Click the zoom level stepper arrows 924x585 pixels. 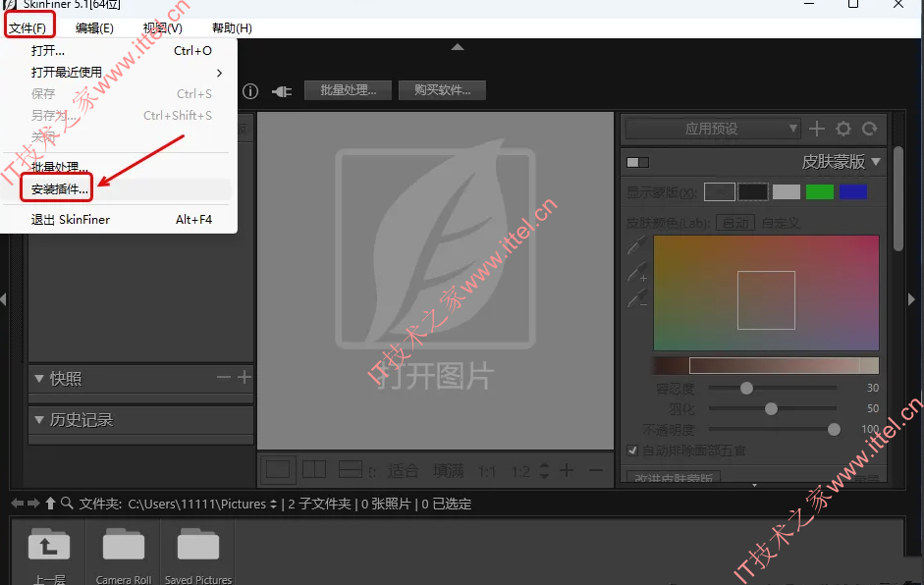coord(544,470)
